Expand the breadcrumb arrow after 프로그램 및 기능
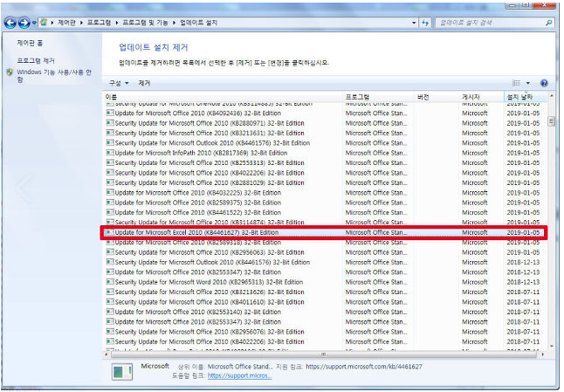 [x=174, y=23]
